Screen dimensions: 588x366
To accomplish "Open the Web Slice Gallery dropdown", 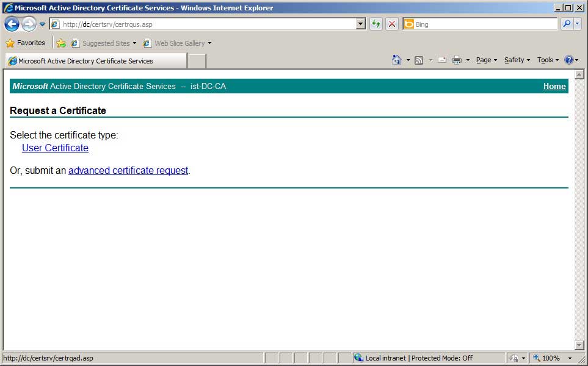I will point(209,43).
